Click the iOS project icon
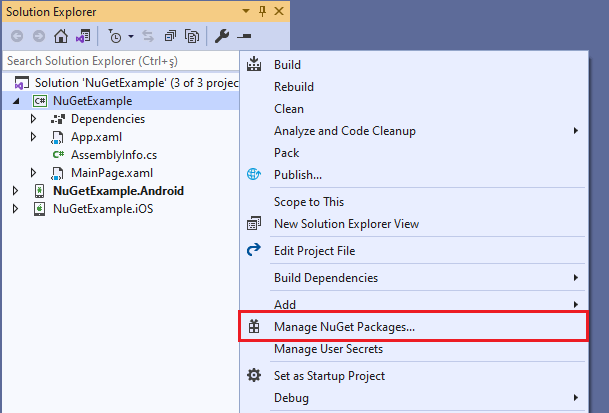Viewport: 609px width, 413px height. [x=39, y=209]
